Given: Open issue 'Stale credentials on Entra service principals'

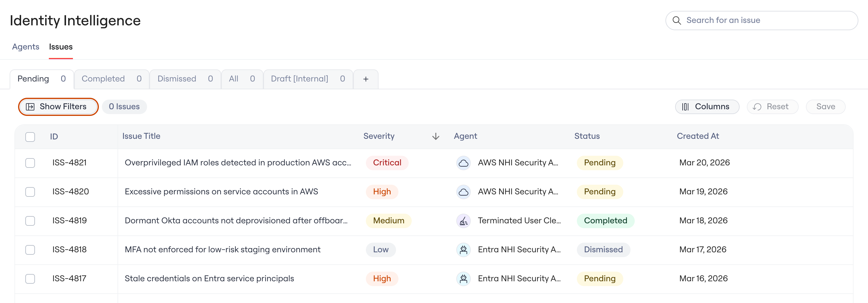Looking at the screenshot, I should (209, 279).
